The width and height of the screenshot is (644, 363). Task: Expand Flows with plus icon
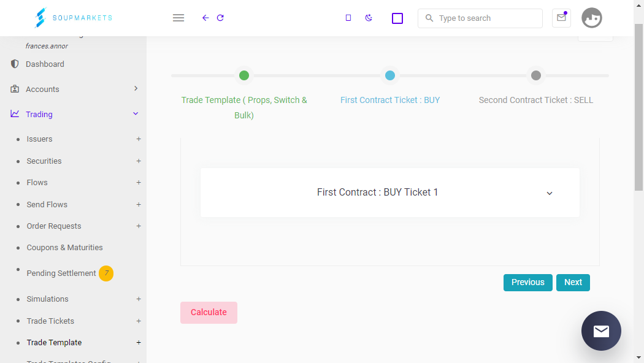click(x=139, y=182)
